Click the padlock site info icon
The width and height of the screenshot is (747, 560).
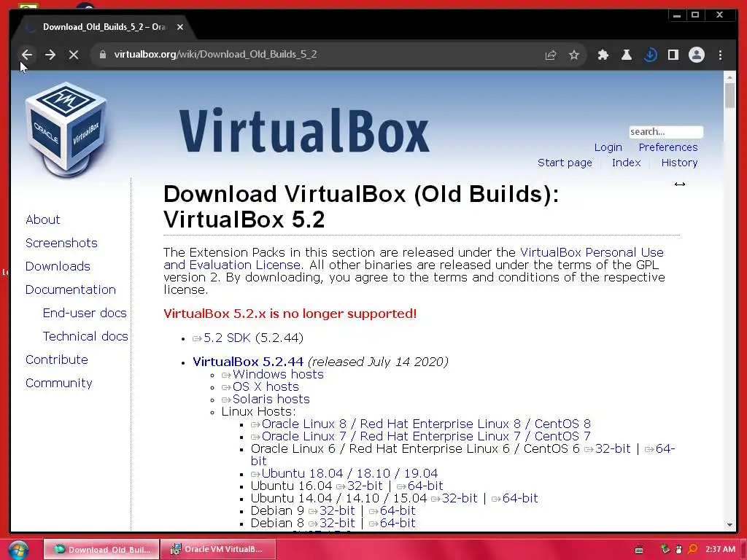coord(102,54)
